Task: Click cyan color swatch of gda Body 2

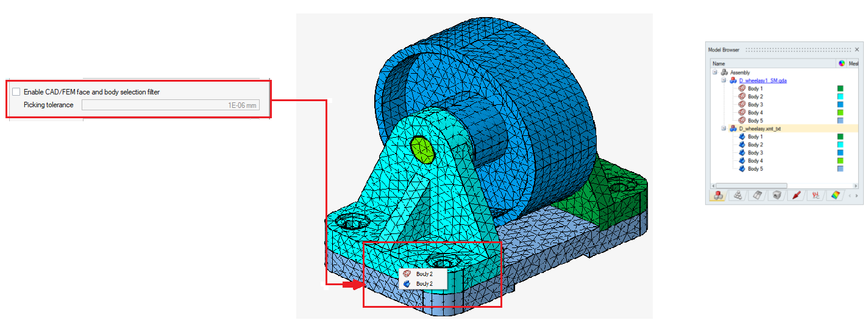Action: (x=841, y=96)
